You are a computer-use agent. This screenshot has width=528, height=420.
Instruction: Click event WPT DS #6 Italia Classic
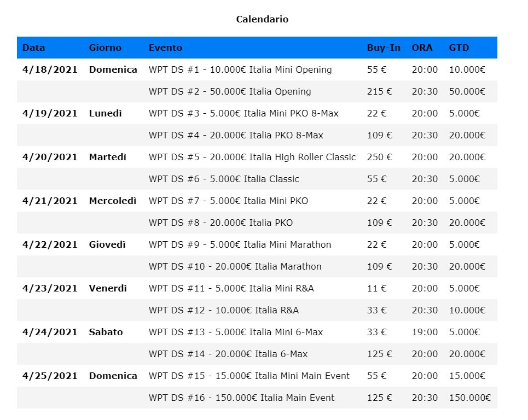(x=224, y=179)
